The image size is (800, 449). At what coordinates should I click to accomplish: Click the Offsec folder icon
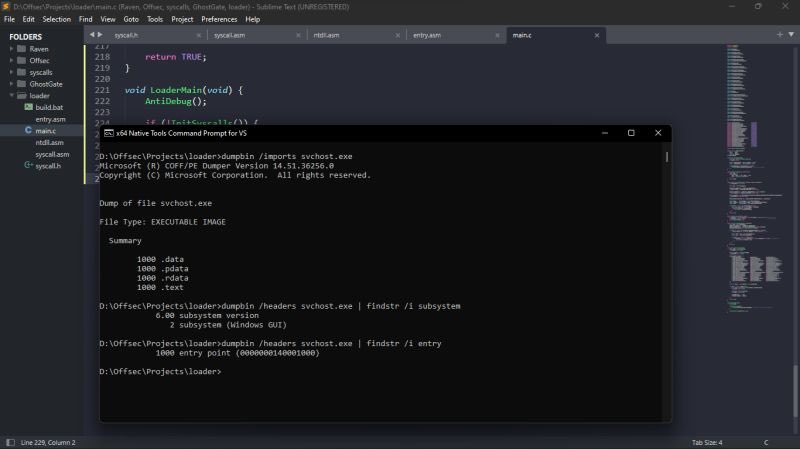[x=21, y=60]
